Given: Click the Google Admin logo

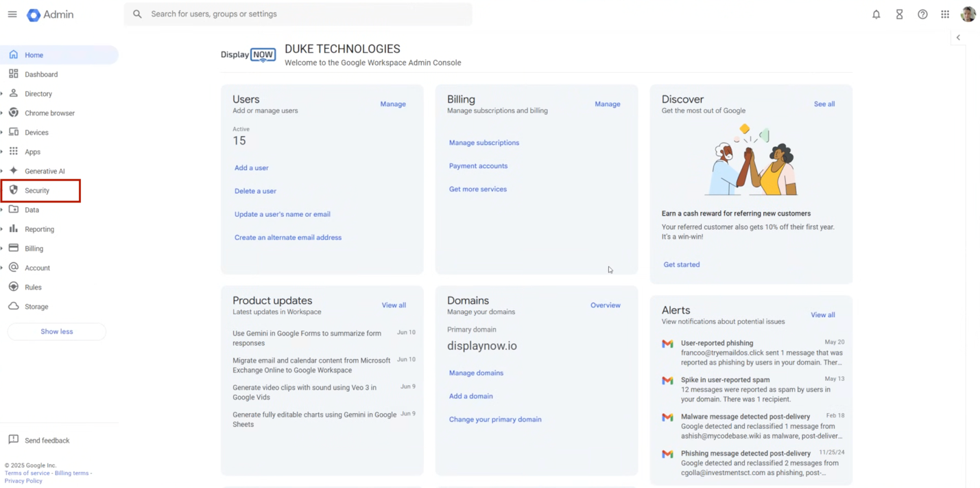Looking at the screenshot, I should [50, 14].
